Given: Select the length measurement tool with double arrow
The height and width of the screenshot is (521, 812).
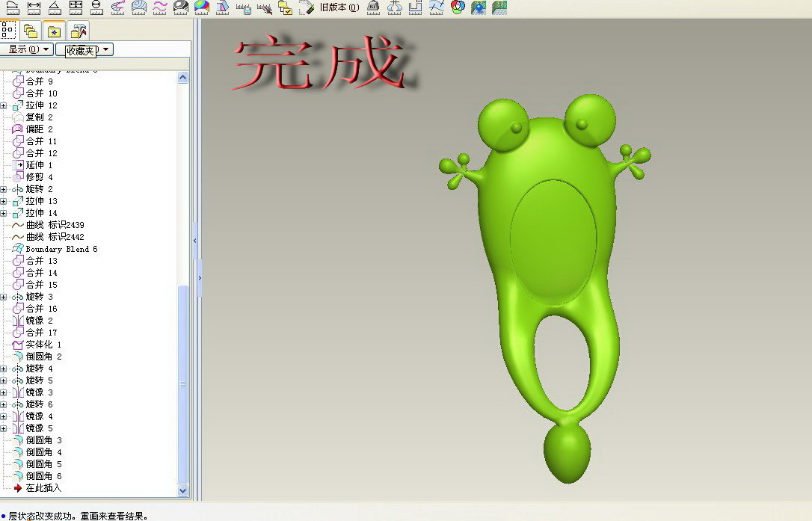Looking at the screenshot, I should click(x=34, y=7).
